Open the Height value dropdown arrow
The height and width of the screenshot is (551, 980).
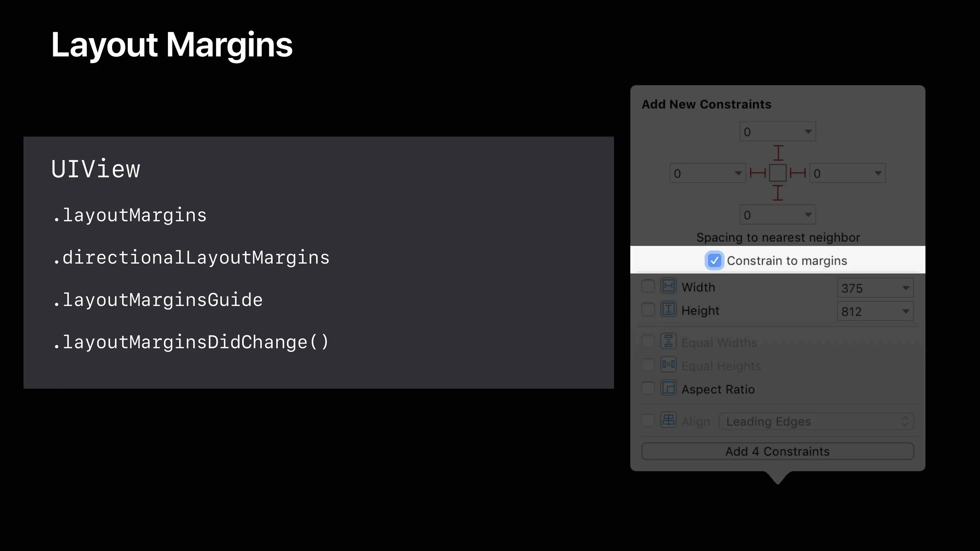click(906, 311)
